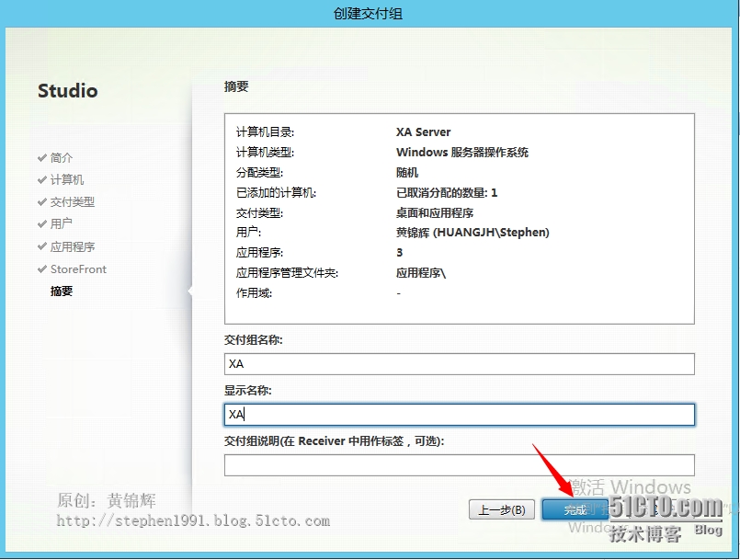Go to the 计算机 wizard step
The width and height of the screenshot is (740, 560).
tap(67, 180)
